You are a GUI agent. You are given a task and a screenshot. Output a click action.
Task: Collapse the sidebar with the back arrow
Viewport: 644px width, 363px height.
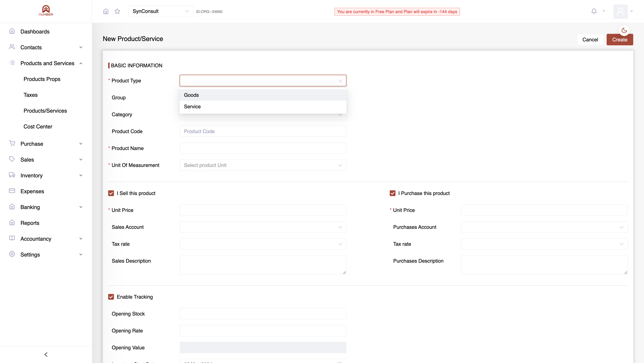tap(46, 355)
